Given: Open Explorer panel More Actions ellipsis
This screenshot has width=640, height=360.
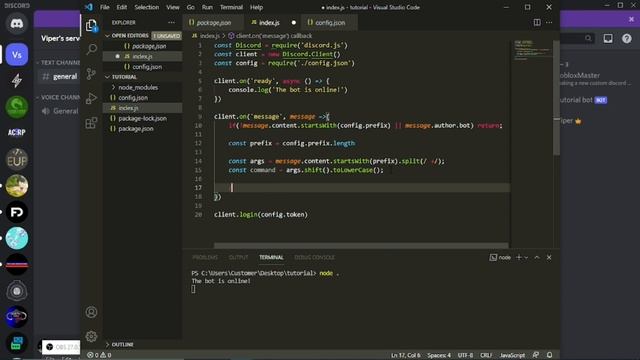Looking at the screenshot, I should [171, 22].
